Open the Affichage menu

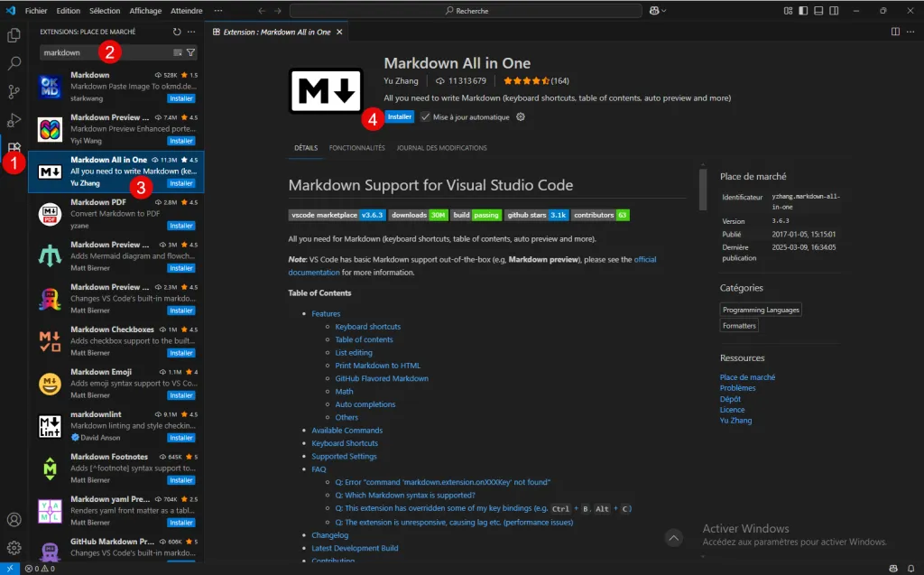click(145, 11)
